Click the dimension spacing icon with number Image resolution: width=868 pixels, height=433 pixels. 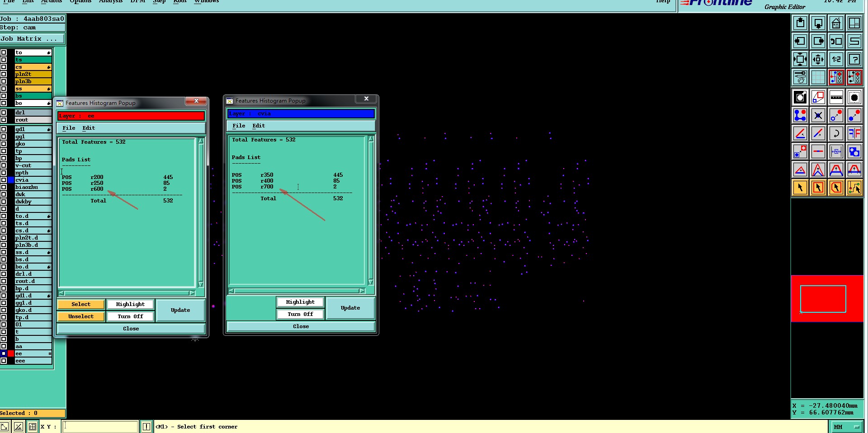pyautogui.click(x=836, y=151)
